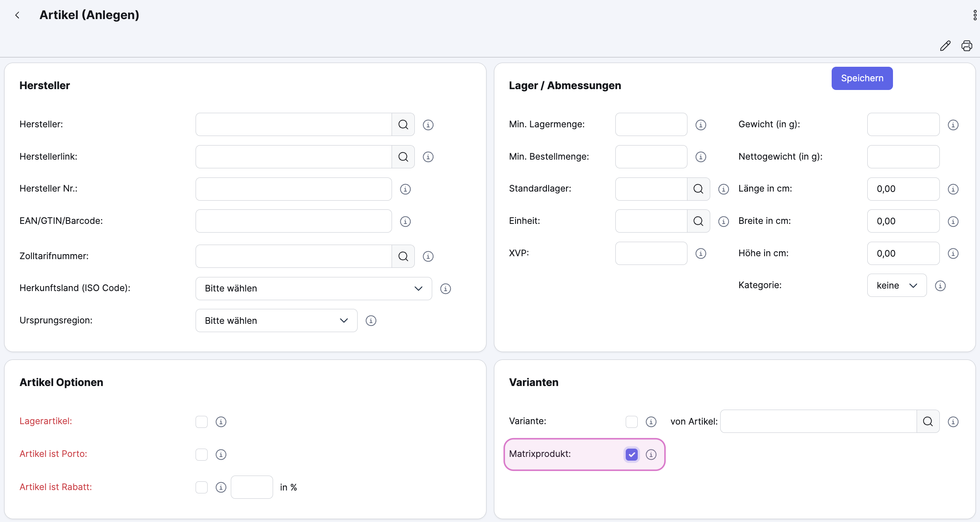This screenshot has height=522, width=980.
Task: Focus the Hersteller Nr. text field
Action: (293, 189)
